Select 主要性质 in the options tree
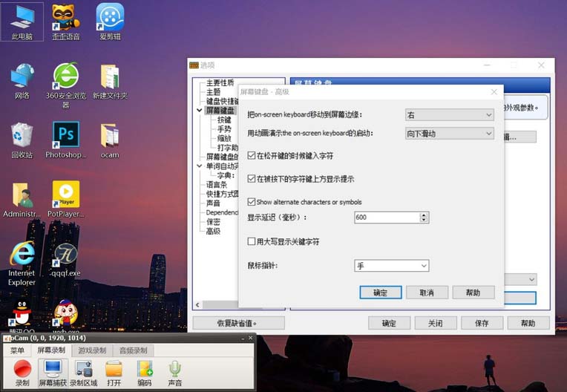Viewport: 567px width, 392px height. 220,82
